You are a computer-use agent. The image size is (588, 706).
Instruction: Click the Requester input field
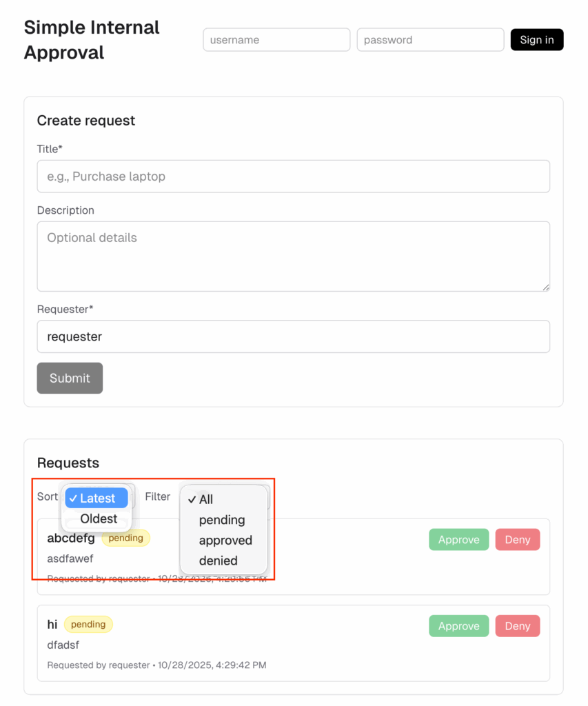293,336
